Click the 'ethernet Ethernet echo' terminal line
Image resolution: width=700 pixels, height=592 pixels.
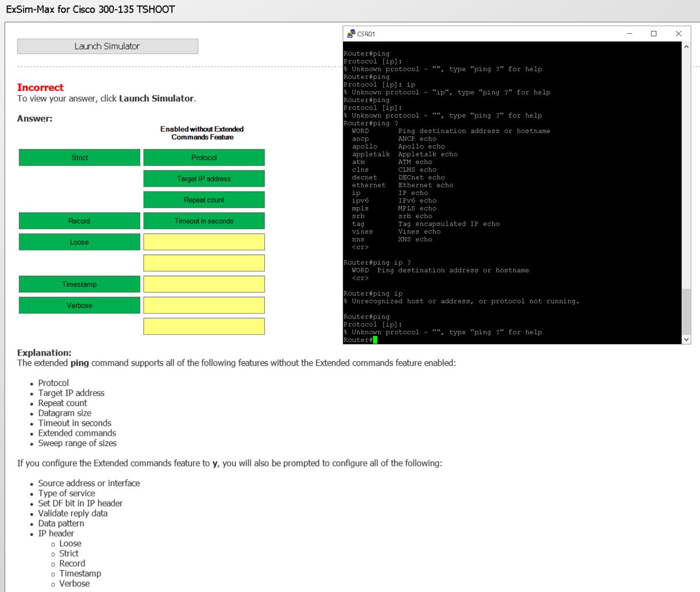pyautogui.click(x=402, y=185)
